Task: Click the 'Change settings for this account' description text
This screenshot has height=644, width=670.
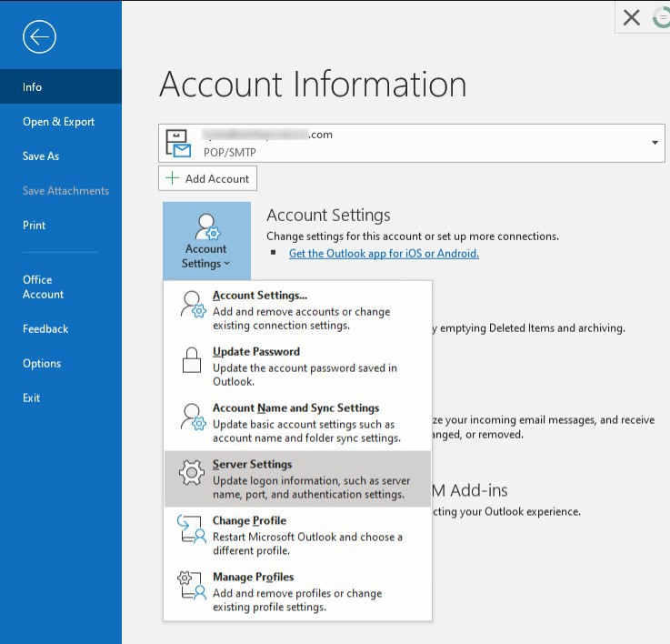Action: pos(413,236)
